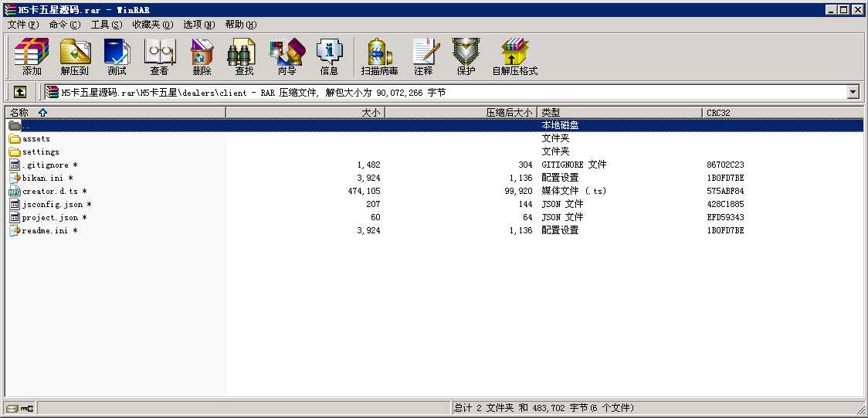Select the .gitignore * file name
Viewport: 868px width, 418px height.
coord(50,165)
